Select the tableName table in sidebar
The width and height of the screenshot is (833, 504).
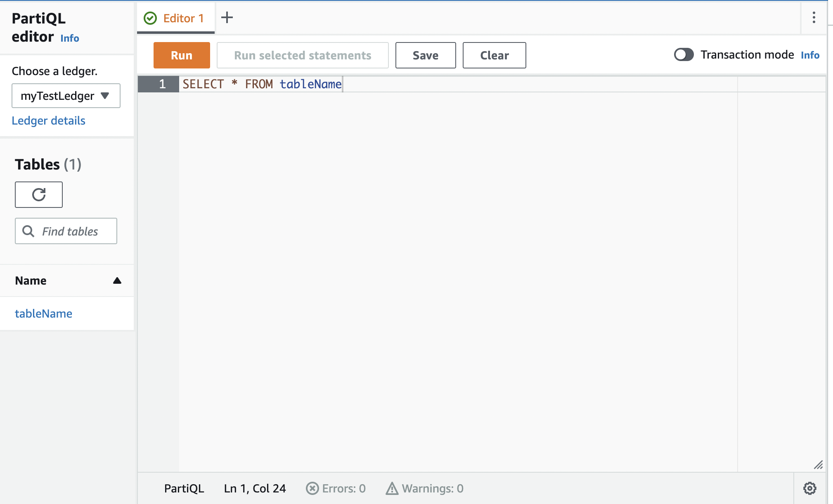tap(43, 313)
